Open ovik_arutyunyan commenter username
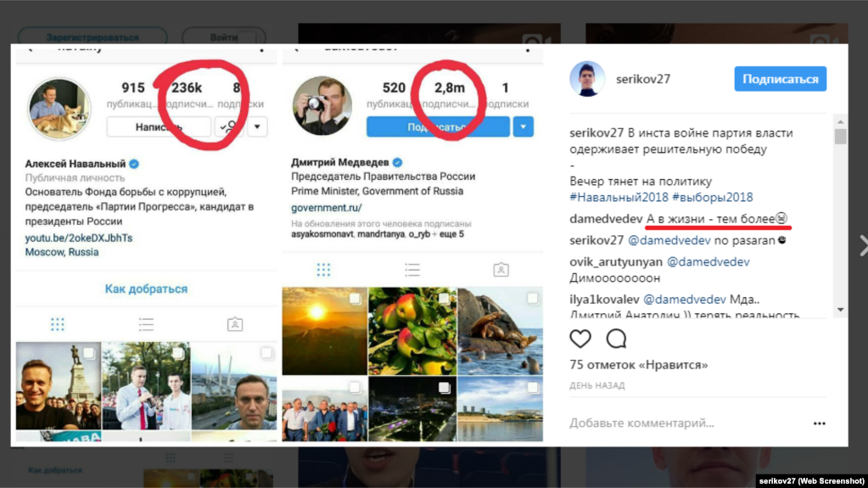The width and height of the screenshot is (868, 488). [x=615, y=261]
